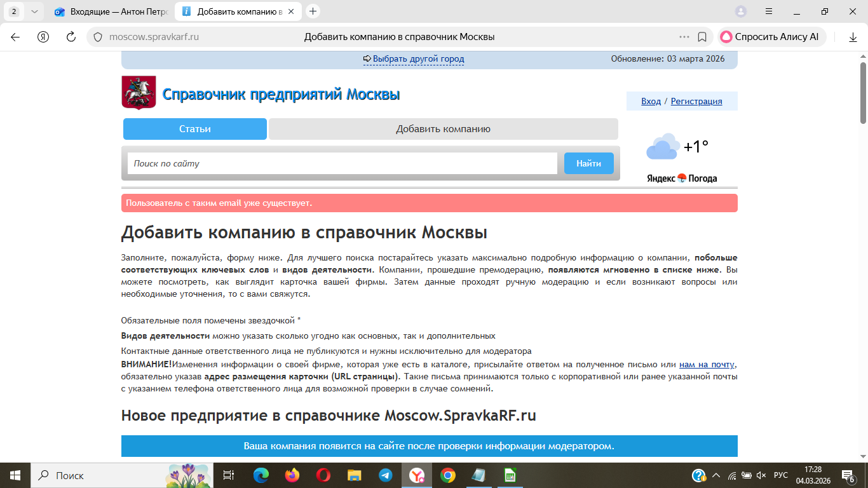This screenshot has height=488, width=868.
Task: Open the 'Добавить компанию' site tab
Action: click(x=444, y=129)
